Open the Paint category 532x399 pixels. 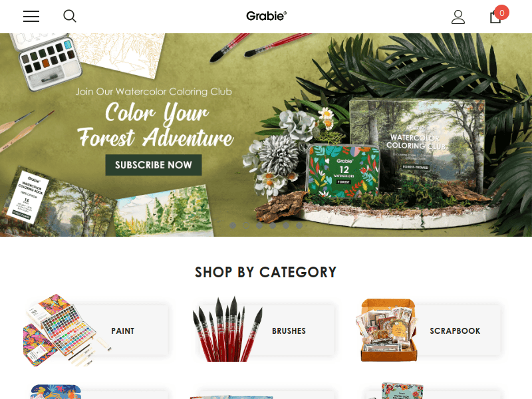(x=123, y=331)
